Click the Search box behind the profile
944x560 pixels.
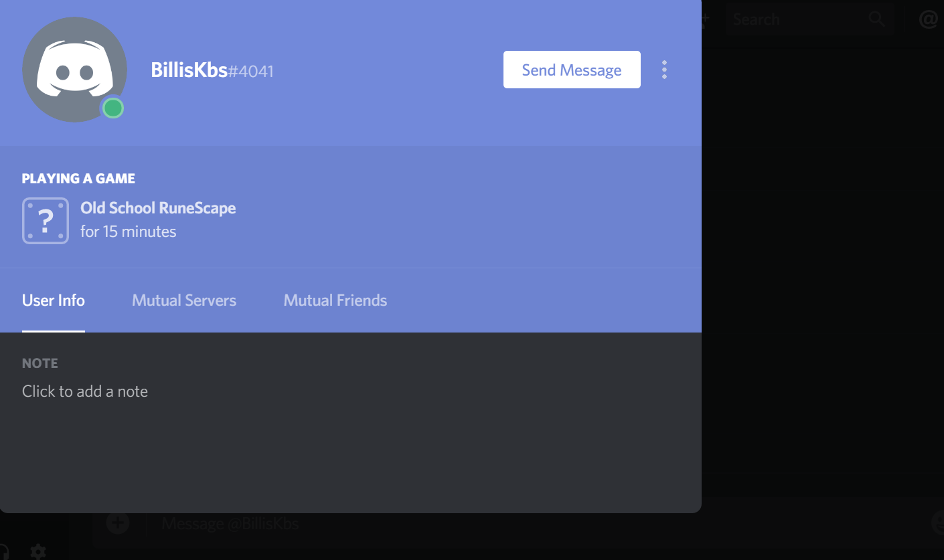tap(810, 19)
